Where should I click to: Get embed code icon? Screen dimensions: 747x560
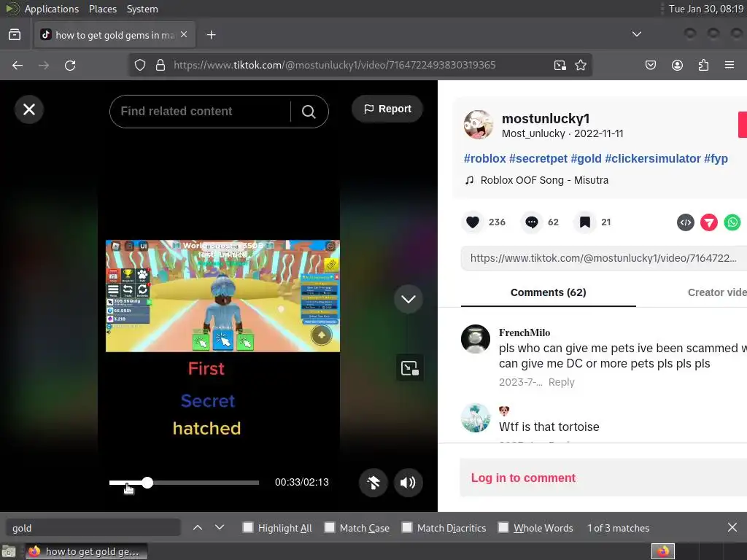tap(686, 222)
